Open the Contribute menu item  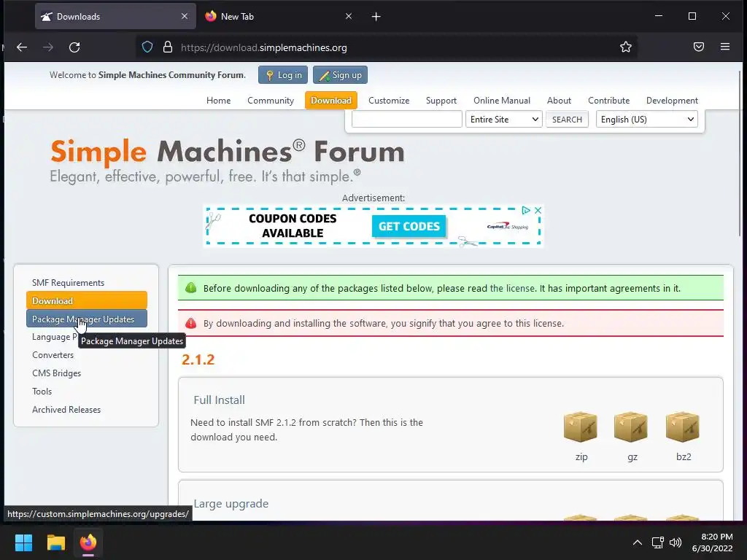(x=608, y=101)
